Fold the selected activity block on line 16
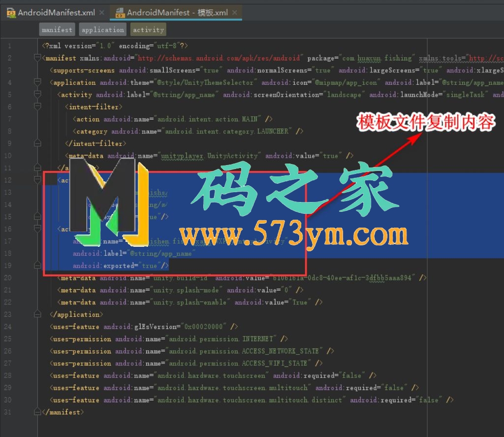Screen dimensions: 504x437 point(37,229)
